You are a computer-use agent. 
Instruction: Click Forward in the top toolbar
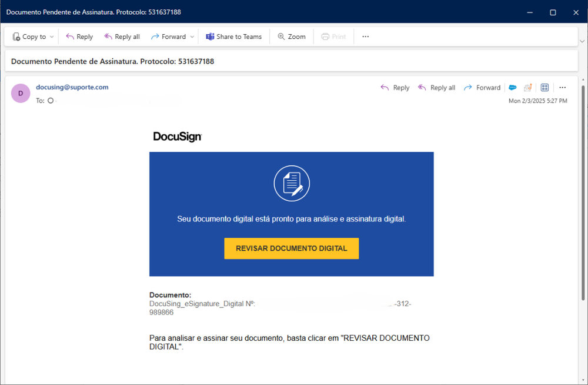click(x=168, y=36)
